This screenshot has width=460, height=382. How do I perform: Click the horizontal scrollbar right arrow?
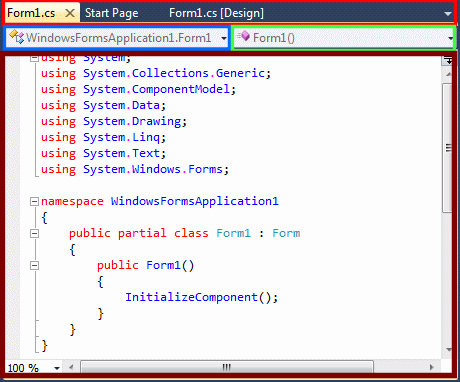(x=432, y=368)
